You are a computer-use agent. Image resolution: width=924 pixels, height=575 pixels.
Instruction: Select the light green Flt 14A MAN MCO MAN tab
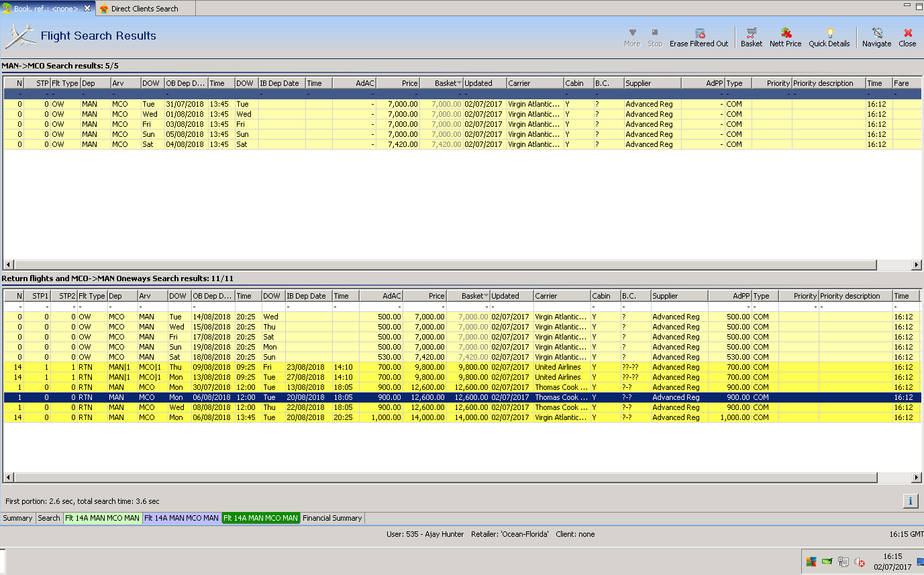pyautogui.click(x=103, y=518)
